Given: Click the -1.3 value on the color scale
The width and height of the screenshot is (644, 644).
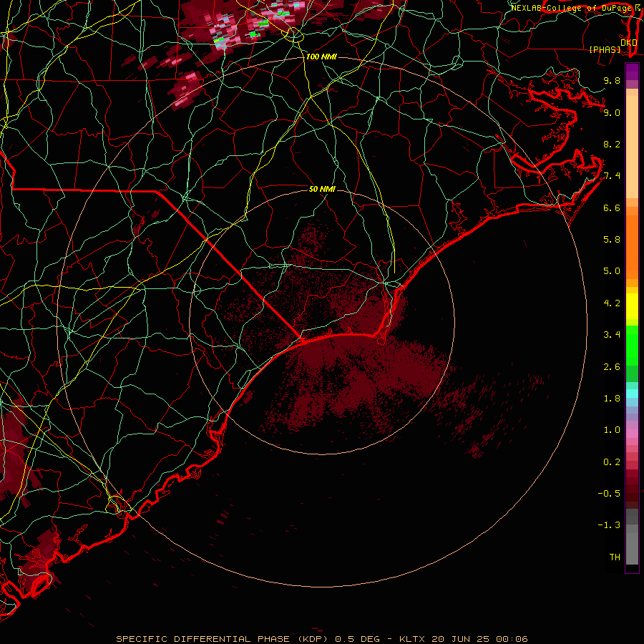Looking at the screenshot, I should pyautogui.click(x=609, y=525).
